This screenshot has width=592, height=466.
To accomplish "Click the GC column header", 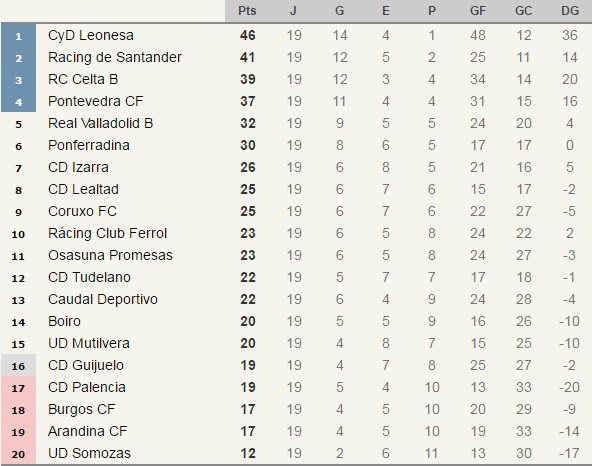I will [524, 11].
